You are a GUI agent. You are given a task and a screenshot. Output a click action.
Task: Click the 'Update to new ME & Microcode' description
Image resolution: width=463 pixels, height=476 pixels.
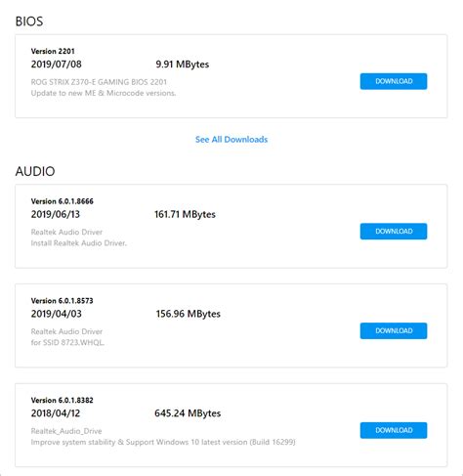coord(104,93)
